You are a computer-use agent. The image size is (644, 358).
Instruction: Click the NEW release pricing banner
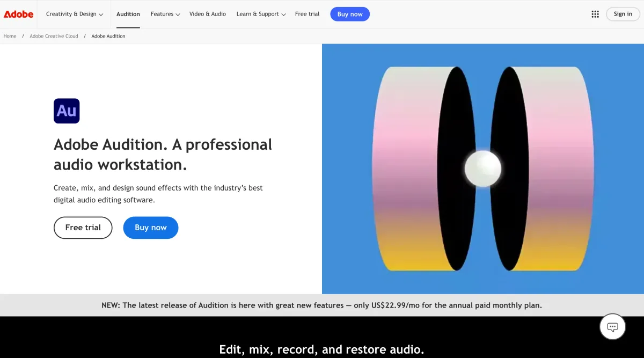tap(321, 305)
